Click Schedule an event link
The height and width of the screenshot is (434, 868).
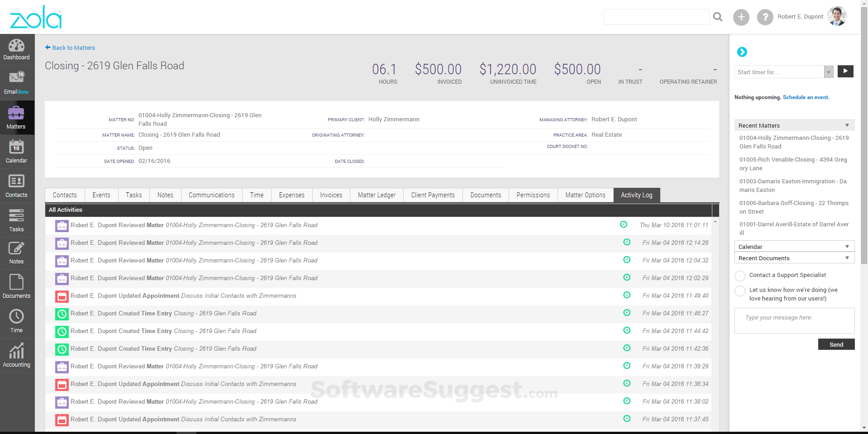(806, 97)
